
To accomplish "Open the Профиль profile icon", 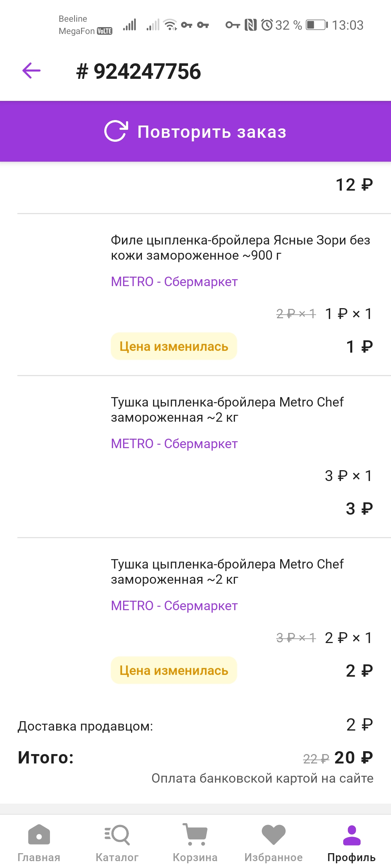I will [x=352, y=835].
